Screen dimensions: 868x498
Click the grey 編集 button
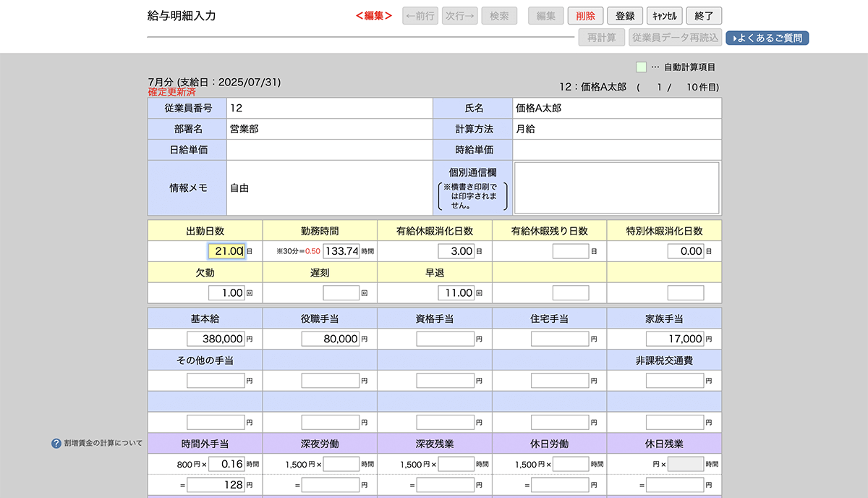pyautogui.click(x=546, y=16)
